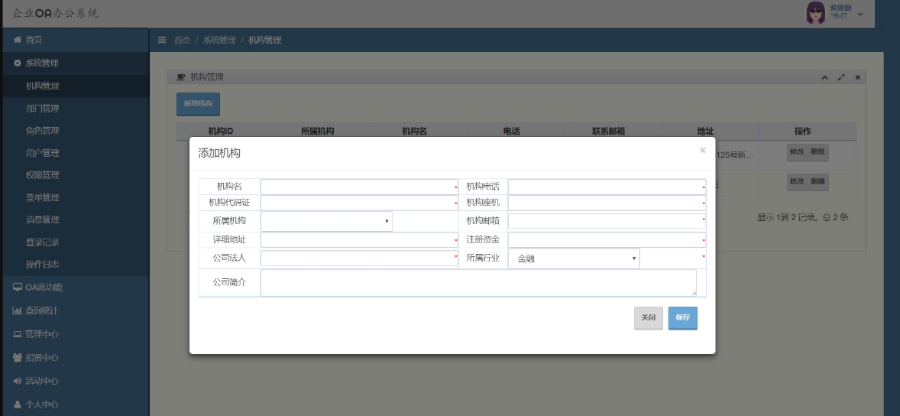Open the 所属机构 dropdown
The width and height of the screenshot is (900, 416).
point(327,221)
